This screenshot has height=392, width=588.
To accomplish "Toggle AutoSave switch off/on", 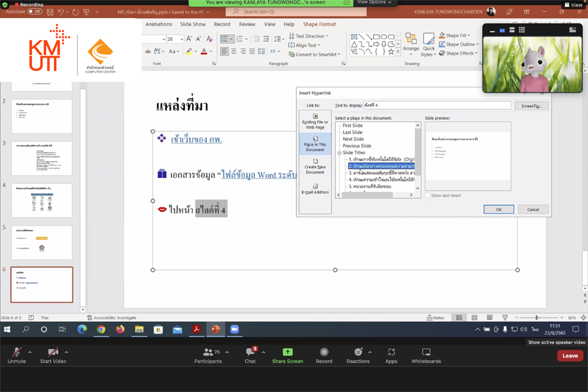I will [x=35, y=11].
